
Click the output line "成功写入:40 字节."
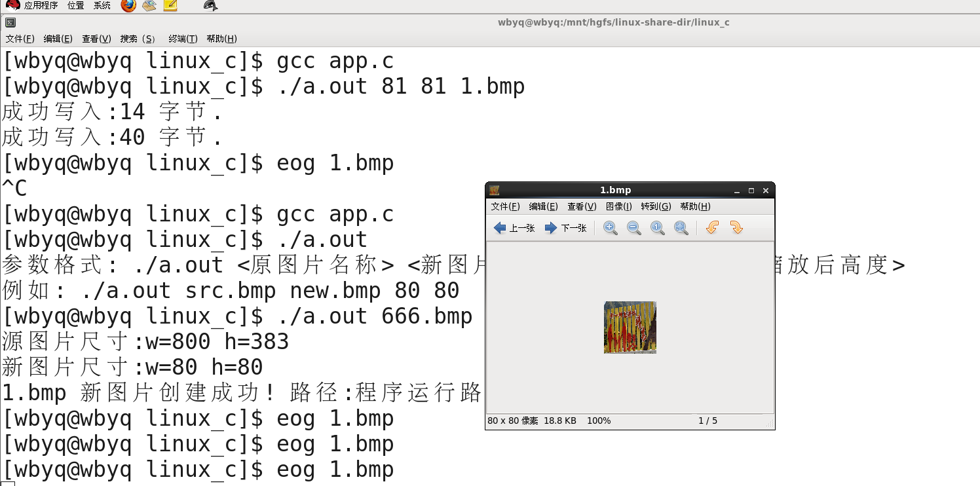[x=112, y=138]
